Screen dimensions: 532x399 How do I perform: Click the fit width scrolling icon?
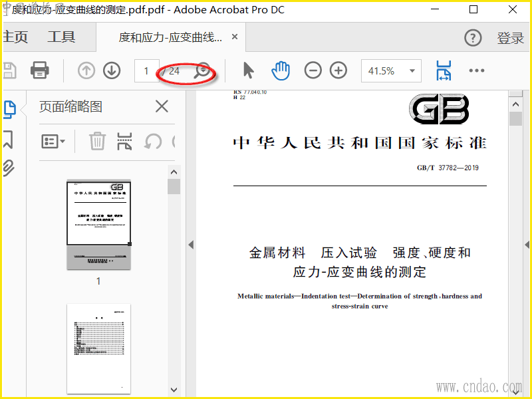(444, 70)
